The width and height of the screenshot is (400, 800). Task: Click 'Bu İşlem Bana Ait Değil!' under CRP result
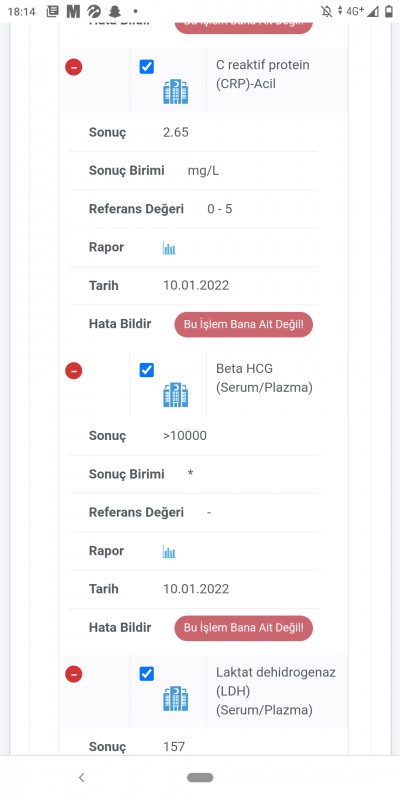(243, 324)
